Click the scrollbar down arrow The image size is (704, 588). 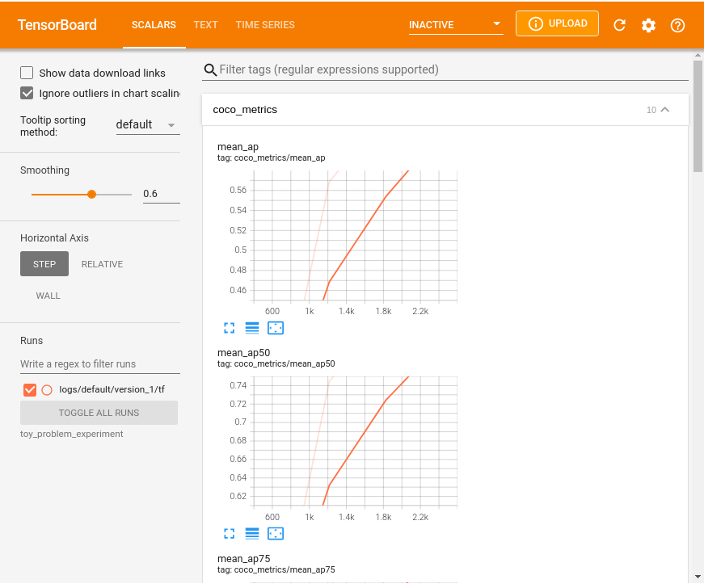point(698,577)
